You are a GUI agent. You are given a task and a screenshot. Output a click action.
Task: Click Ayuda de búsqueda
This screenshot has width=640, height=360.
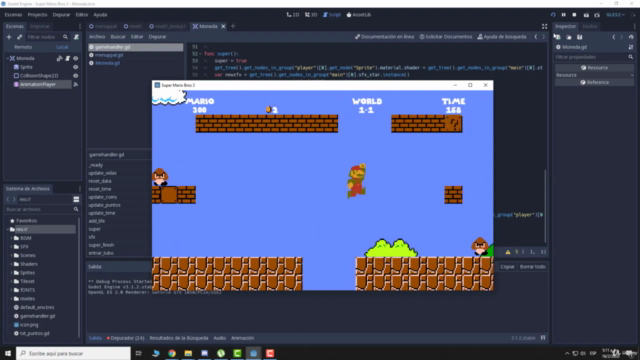click(502, 37)
